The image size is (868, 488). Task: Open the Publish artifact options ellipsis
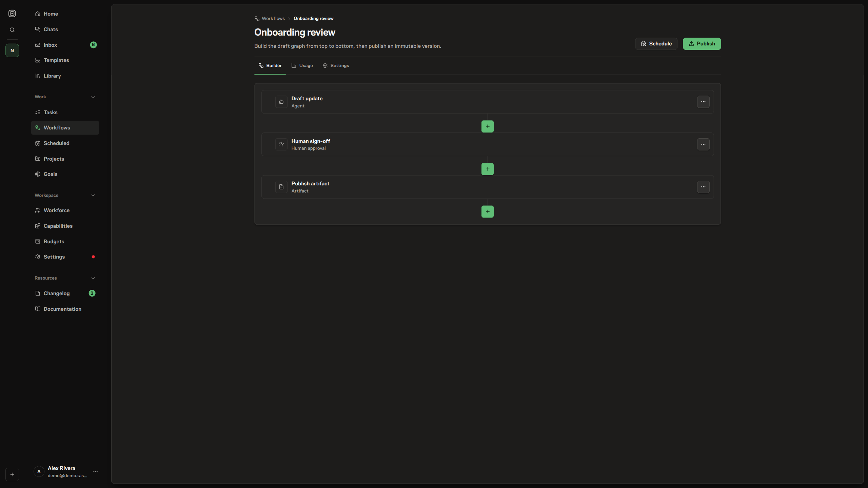[703, 187]
